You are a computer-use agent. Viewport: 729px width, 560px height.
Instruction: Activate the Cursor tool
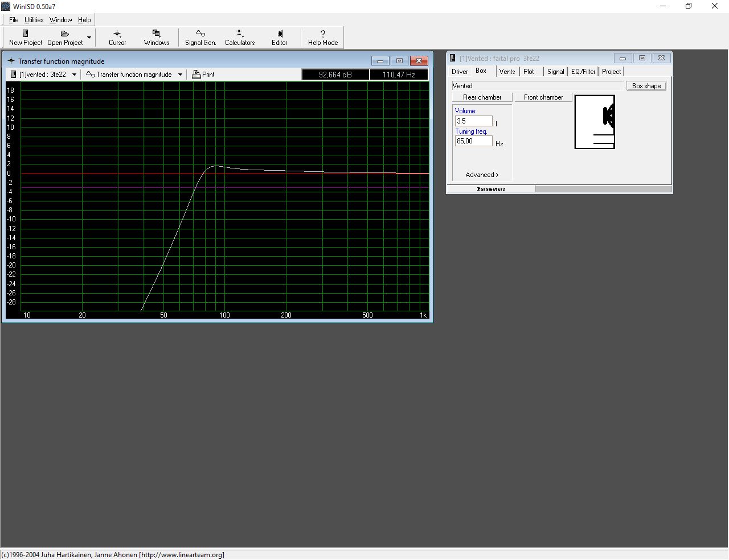[x=117, y=38]
